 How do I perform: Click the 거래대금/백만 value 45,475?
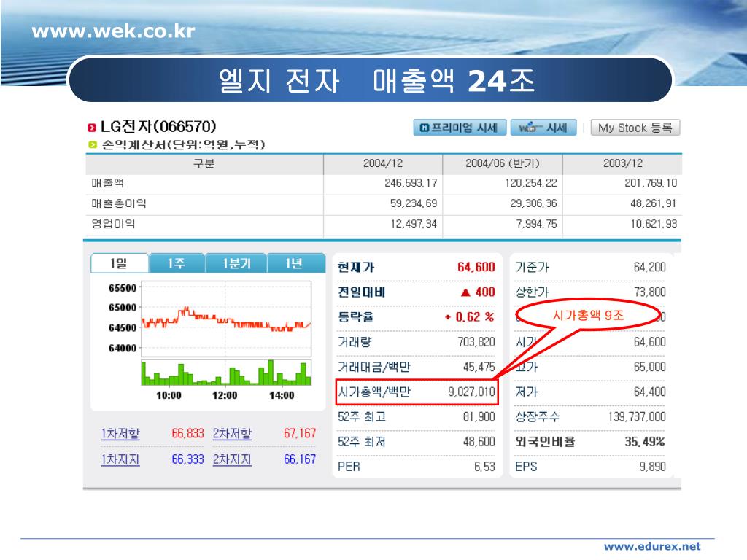click(479, 367)
